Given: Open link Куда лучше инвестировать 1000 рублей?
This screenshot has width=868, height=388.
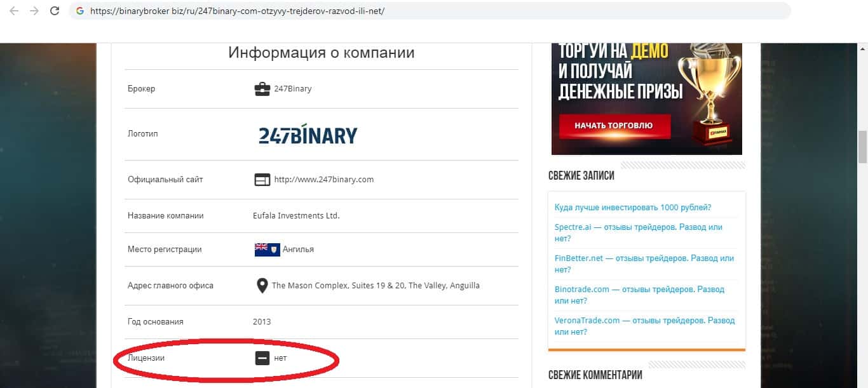Looking at the screenshot, I should pyautogui.click(x=633, y=208).
